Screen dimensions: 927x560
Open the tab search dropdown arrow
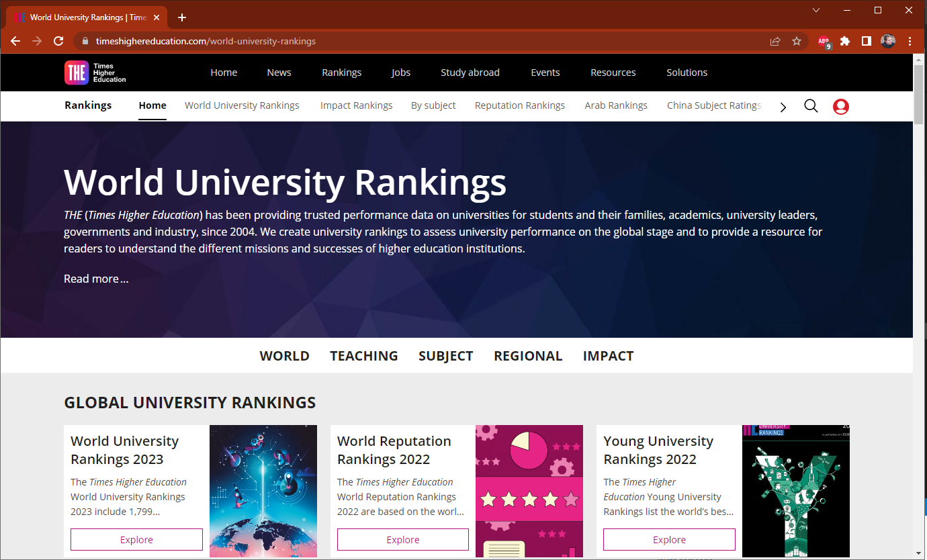[x=816, y=10]
